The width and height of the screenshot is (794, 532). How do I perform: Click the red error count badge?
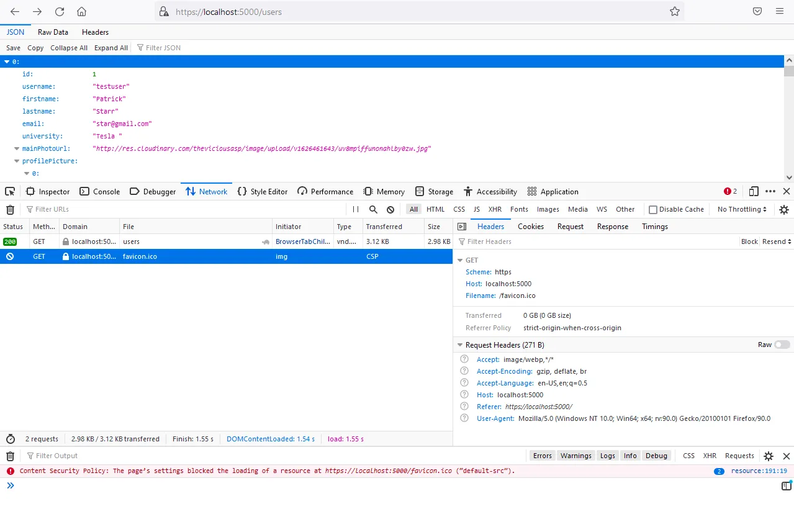(x=731, y=191)
